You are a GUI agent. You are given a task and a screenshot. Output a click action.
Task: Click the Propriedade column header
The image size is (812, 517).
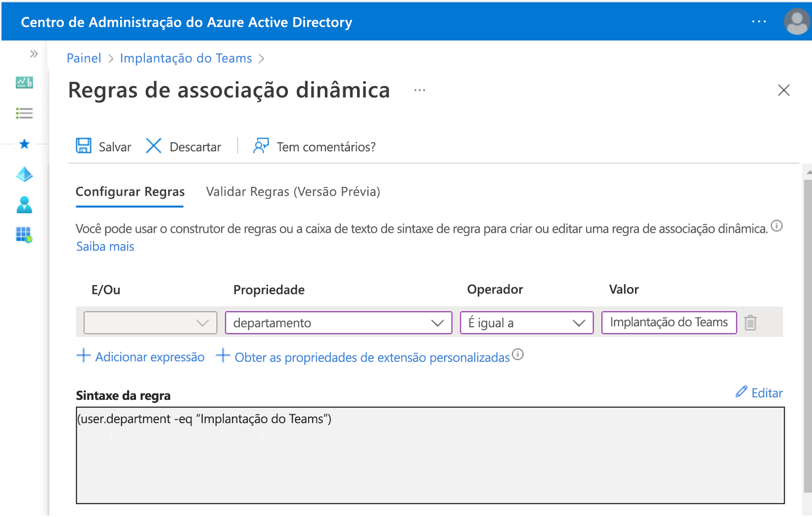point(269,290)
